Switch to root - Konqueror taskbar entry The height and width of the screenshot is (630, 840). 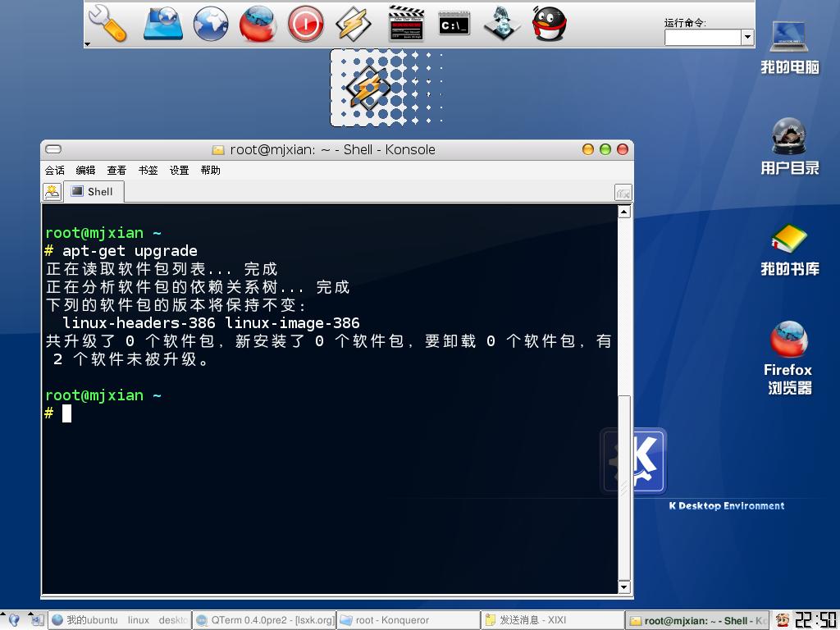(x=409, y=620)
